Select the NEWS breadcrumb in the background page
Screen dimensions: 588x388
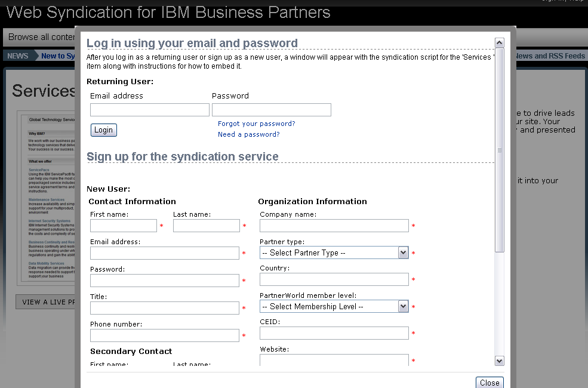[x=18, y=56]
